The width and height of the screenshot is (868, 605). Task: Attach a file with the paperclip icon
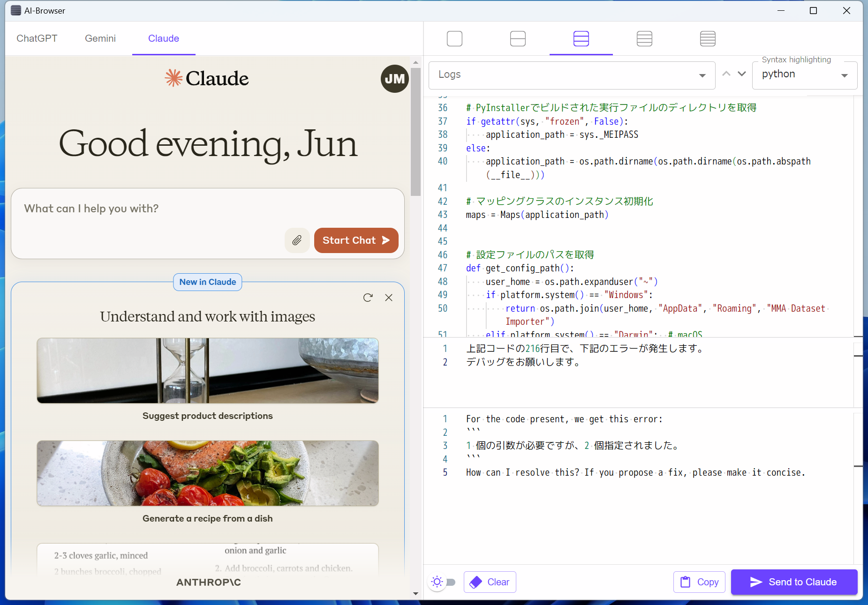297,240
